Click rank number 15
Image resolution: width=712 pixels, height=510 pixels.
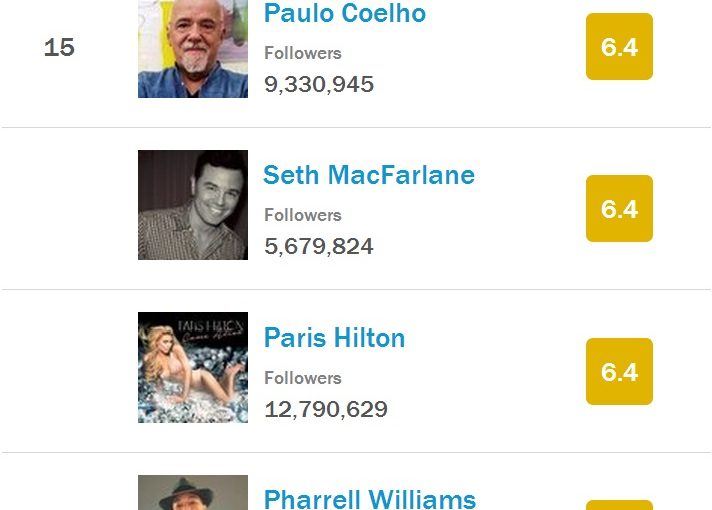(x=59, y=47)
